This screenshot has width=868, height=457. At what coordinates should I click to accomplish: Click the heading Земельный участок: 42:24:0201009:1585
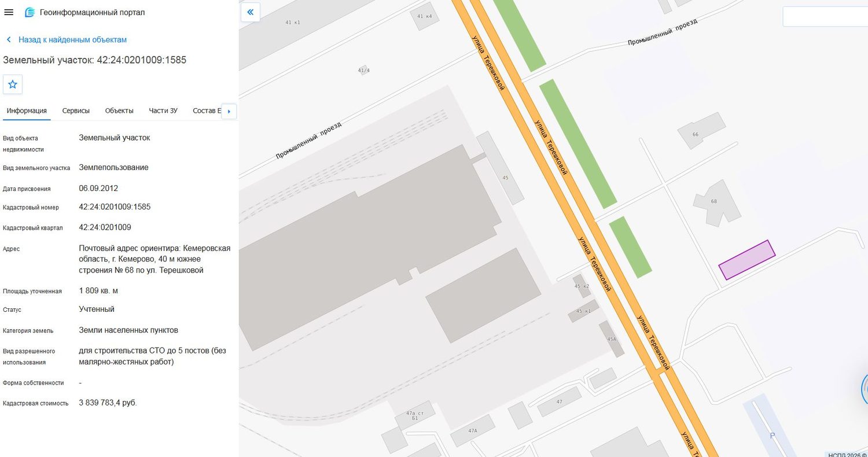[x=95, y=60]
